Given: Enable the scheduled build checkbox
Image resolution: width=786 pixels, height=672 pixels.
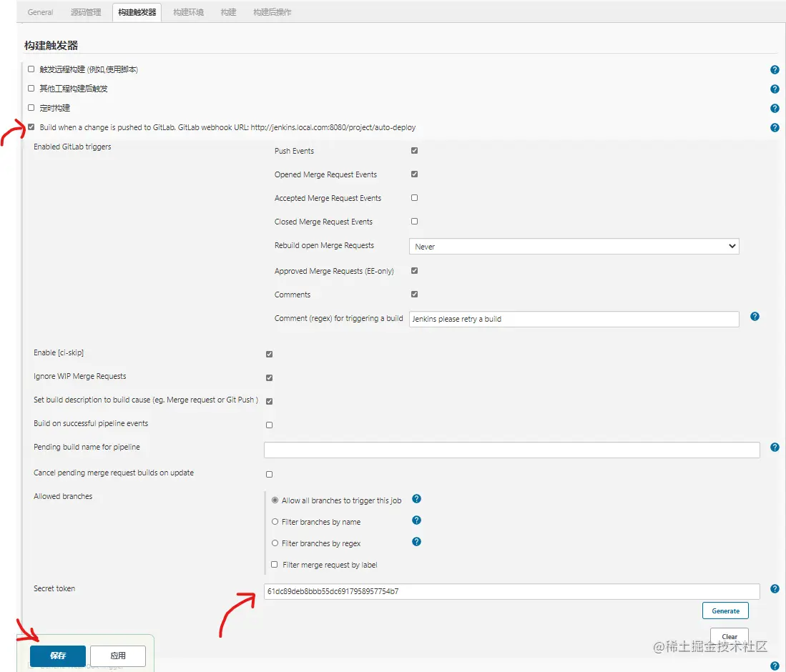Looking at the screenshot, I should pyautogui.click(x=31, y=108).
